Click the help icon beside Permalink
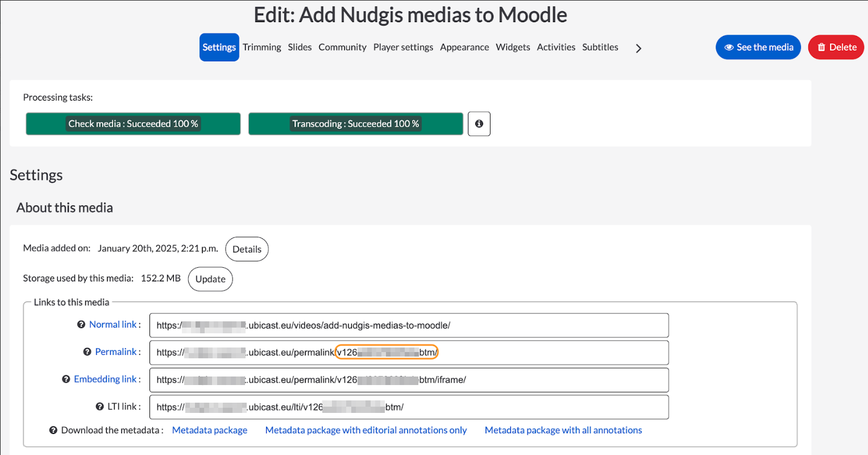The image size is (868, 455). [x=87, y=352]
